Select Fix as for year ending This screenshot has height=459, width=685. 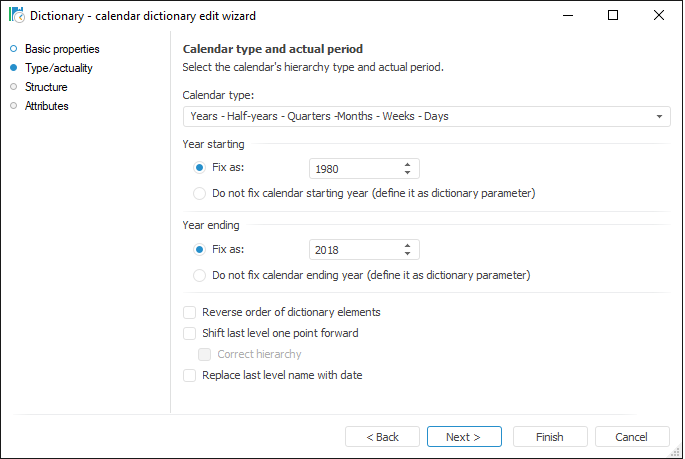tap(200, 249)
